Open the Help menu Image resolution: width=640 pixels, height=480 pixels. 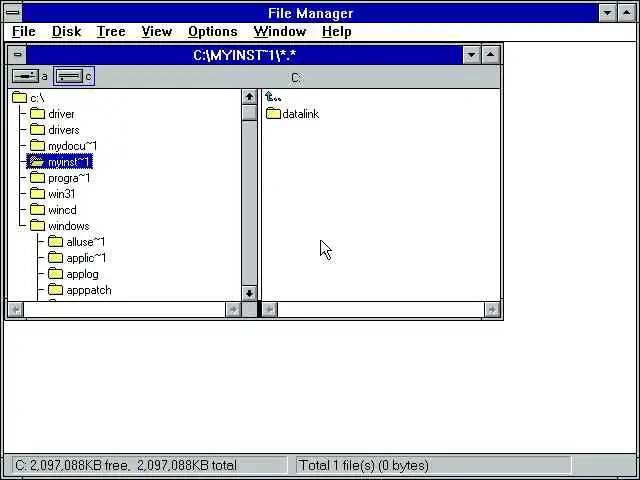(x=336, y=31)
